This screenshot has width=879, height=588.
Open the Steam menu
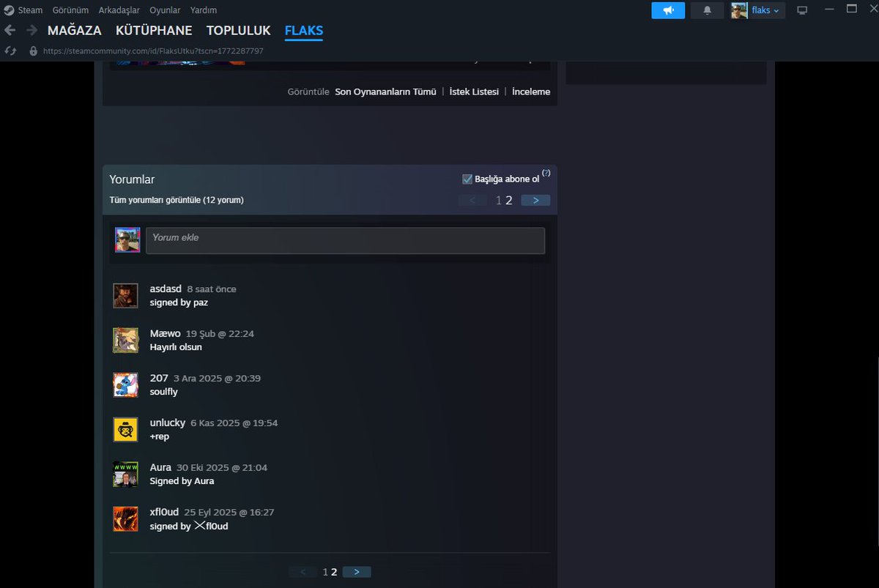click(x=30, y=10)
